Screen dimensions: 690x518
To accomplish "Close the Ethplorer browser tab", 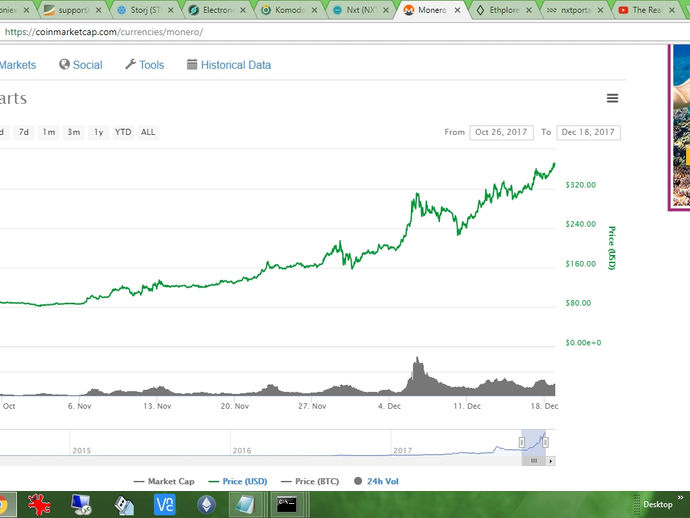I will (529, 10).
